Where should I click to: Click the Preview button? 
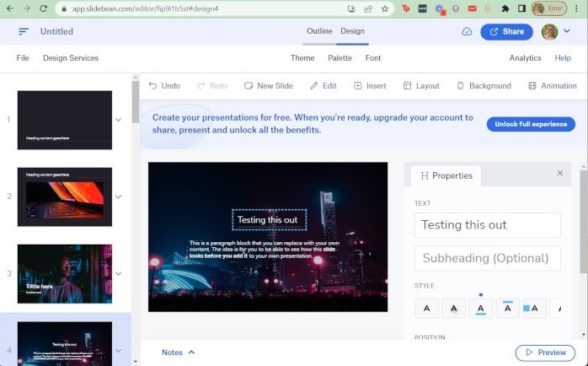tap(545, 353)
